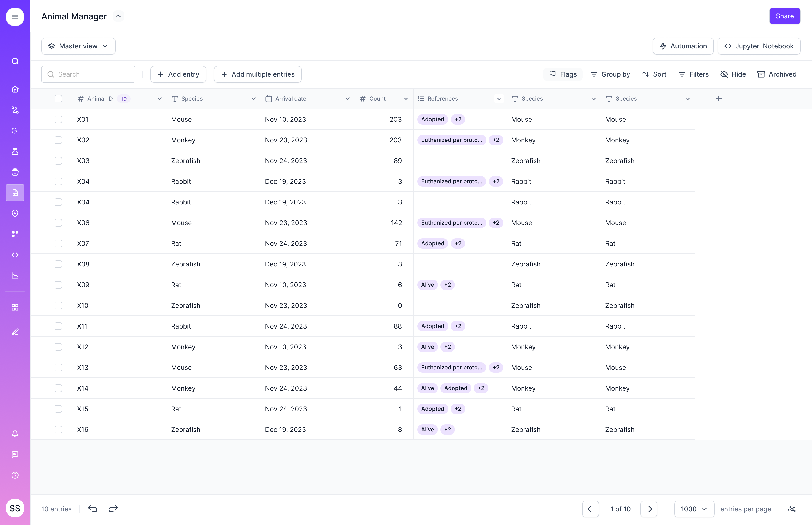
Task: Click the undo arrow icon
Action: 93,509
